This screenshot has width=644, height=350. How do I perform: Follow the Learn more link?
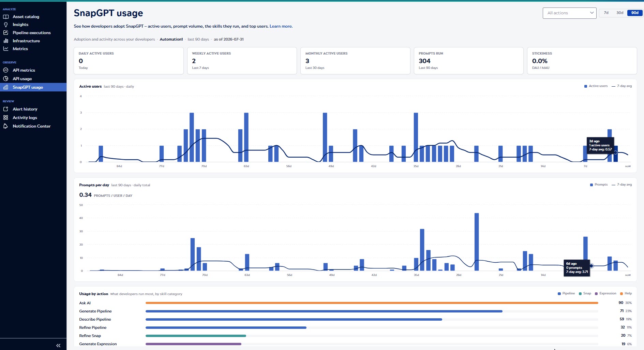[x=281, y=26]
